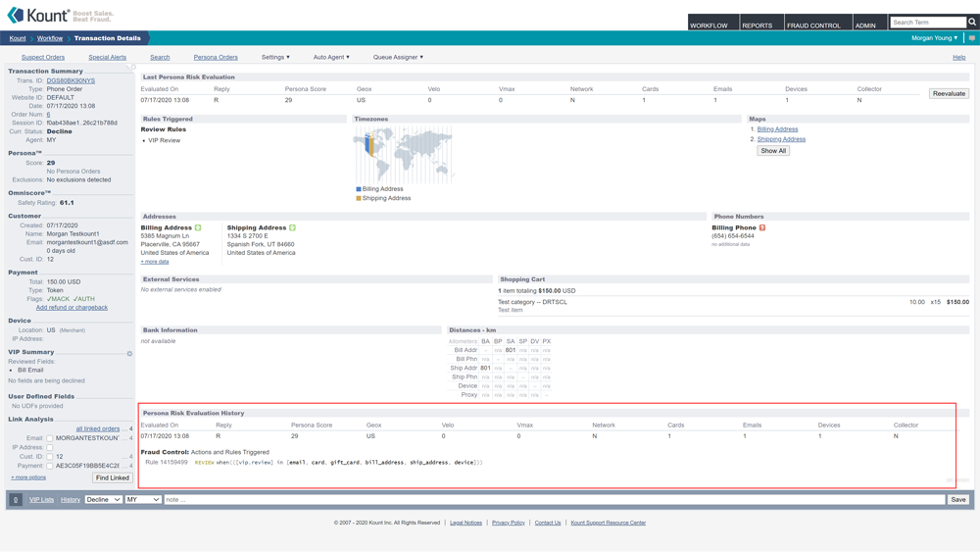
Task: Open the chat message icon beside the user name
Action: (x=972, y=38)
